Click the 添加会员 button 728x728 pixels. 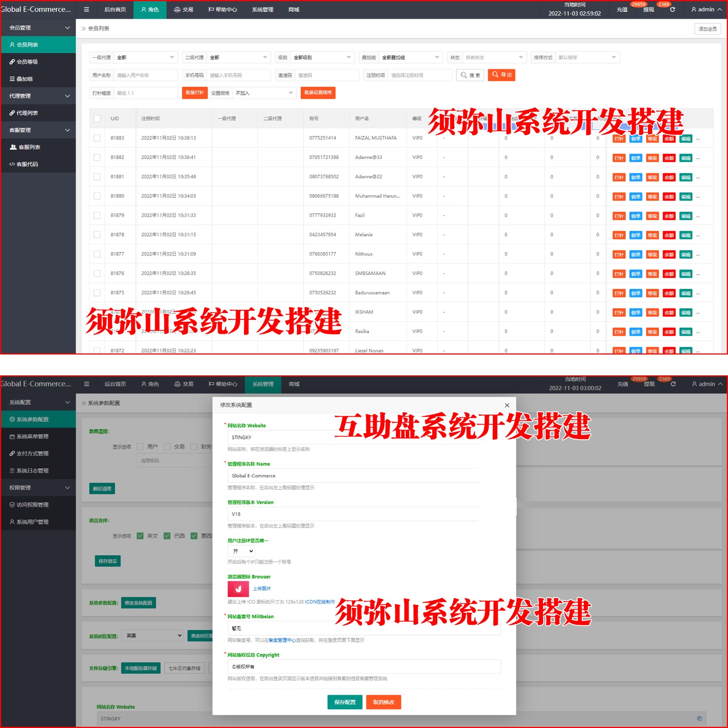(x=708, y=29)
